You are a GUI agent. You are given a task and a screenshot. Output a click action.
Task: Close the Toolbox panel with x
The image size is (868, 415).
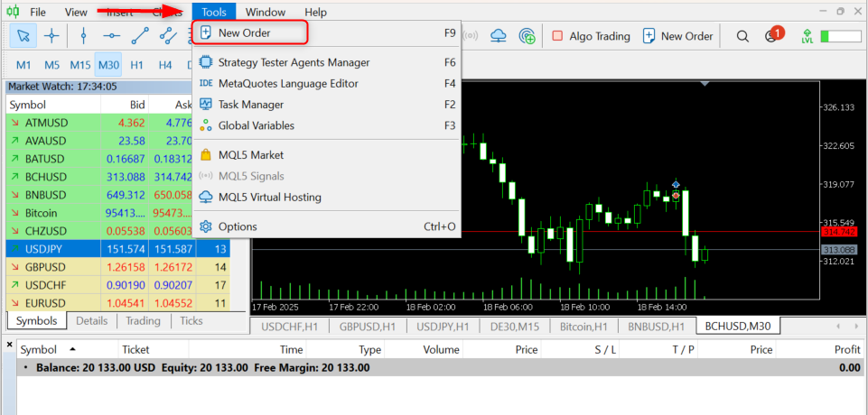click(x=9, y=345)
